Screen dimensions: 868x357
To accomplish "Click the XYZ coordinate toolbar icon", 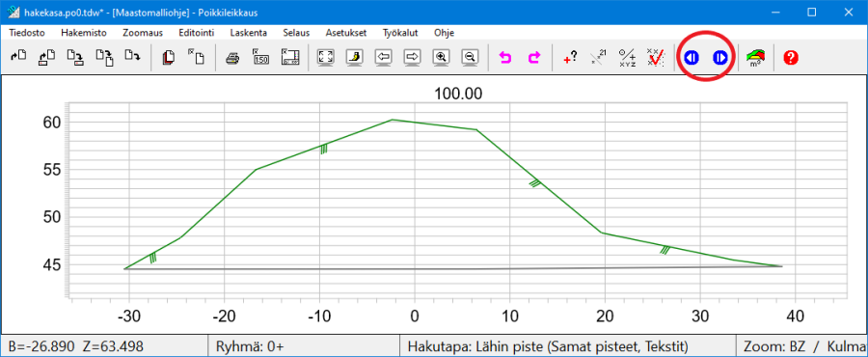I will (x=627, y=57).
